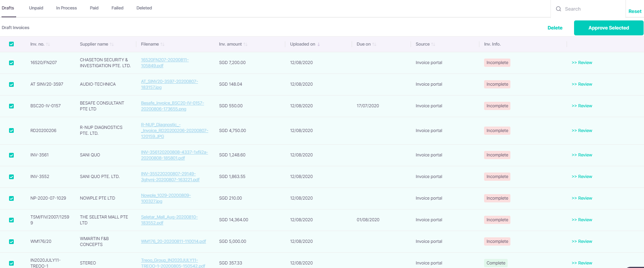Sort by Supplier name column arrows

pyautogui.click(x=112, y=44)
